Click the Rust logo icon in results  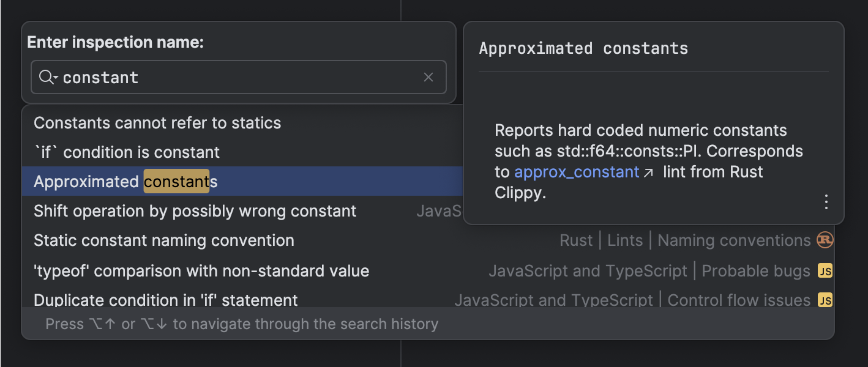(825, 240)
